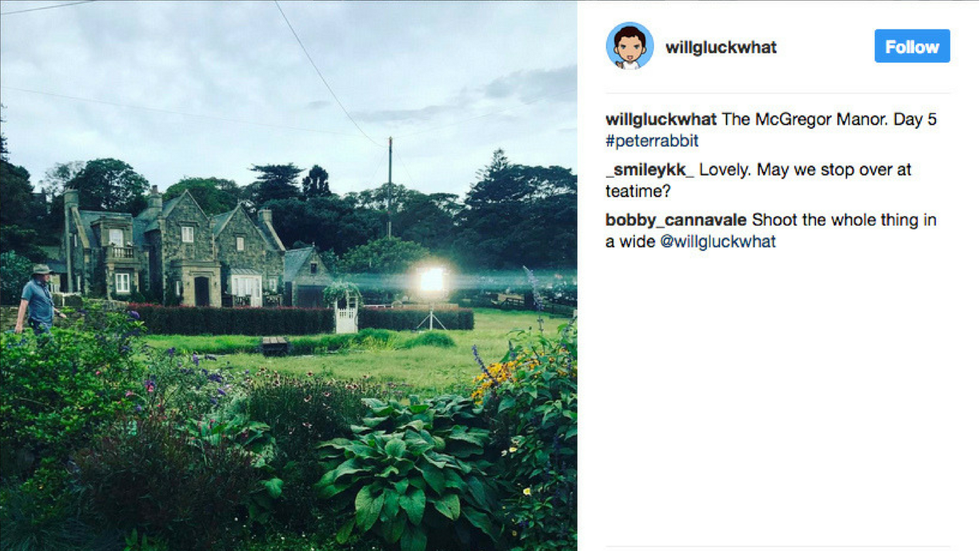Open the #peterrabbit hashtag
980x551 pixels.
click(x=652, y=141)
